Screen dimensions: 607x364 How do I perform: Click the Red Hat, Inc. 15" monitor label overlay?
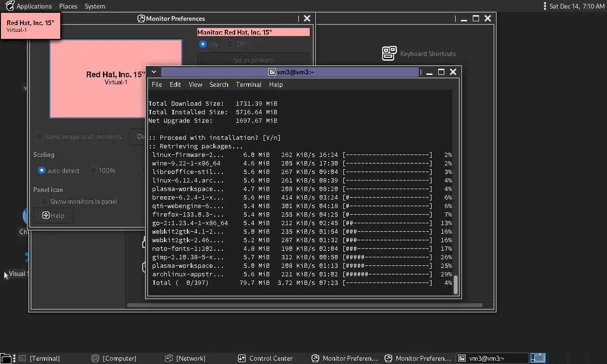30,26
